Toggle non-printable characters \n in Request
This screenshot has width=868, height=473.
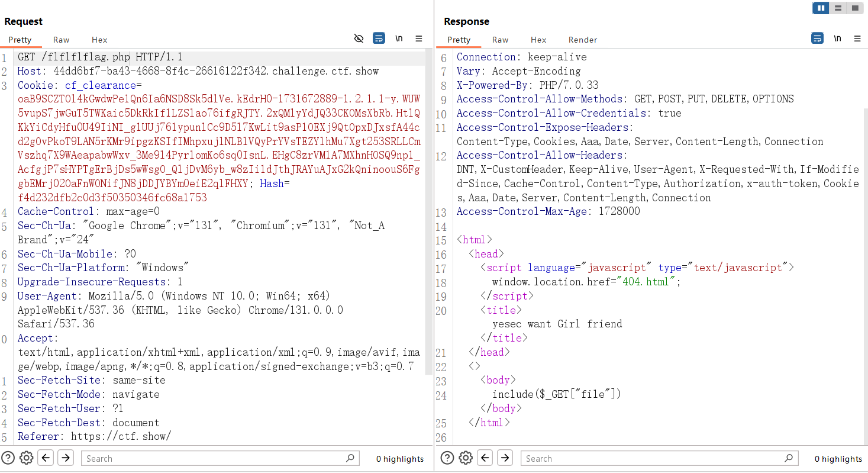tap(399, 38)
